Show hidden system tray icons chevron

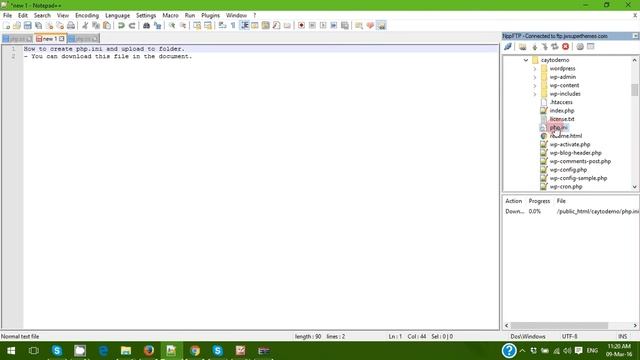tap(522, 351)
